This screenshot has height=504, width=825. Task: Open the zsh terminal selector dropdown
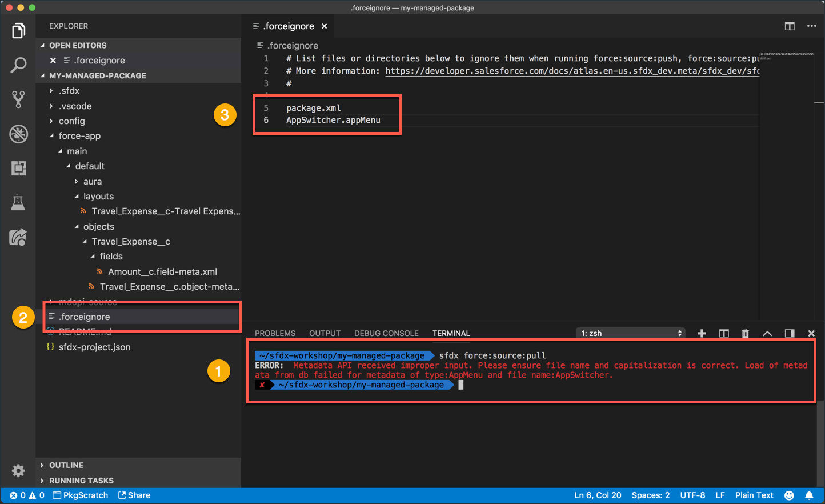631,333
